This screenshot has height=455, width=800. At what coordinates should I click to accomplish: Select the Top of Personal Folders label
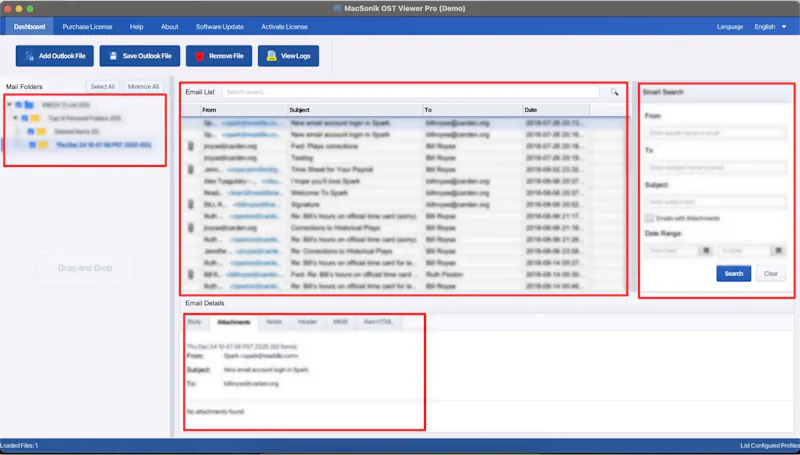coord(85,118)
